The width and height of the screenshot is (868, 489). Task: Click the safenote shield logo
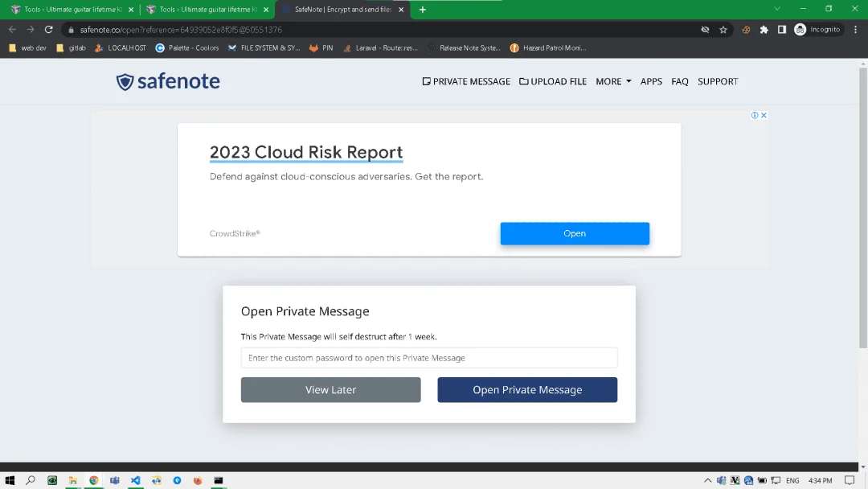[168, 81]
